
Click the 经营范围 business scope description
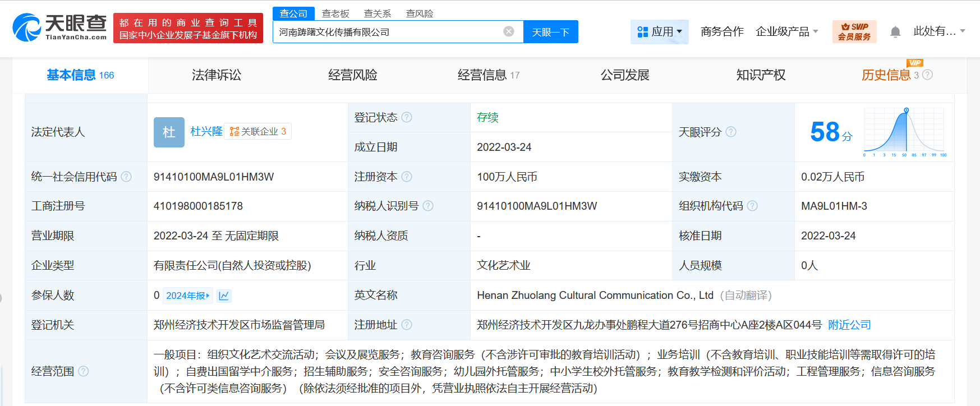pos(545,371)
